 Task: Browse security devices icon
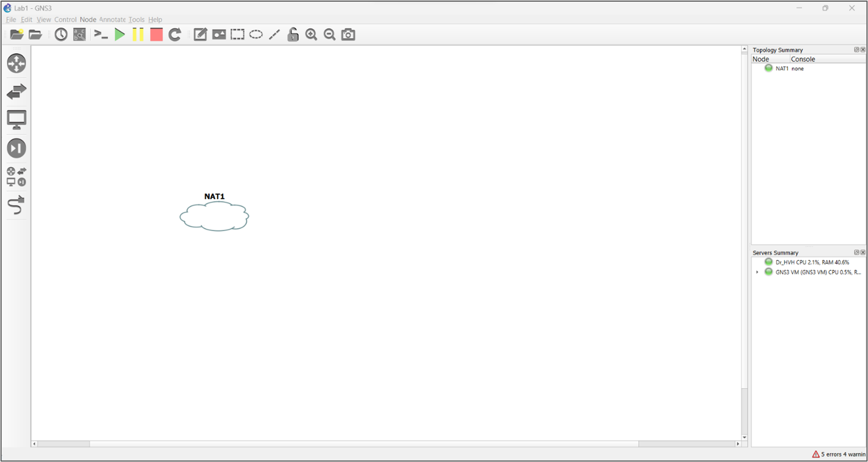point(17,148)
